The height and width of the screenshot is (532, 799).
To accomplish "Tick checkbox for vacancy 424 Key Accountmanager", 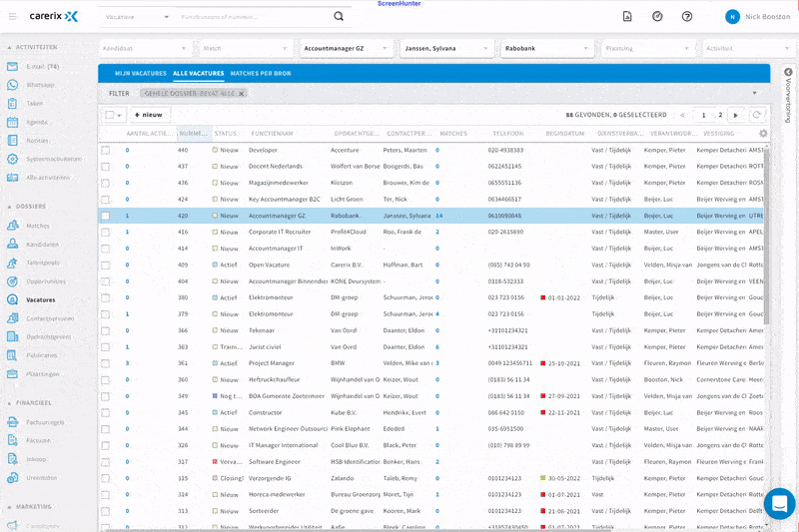I will (106, 200).
